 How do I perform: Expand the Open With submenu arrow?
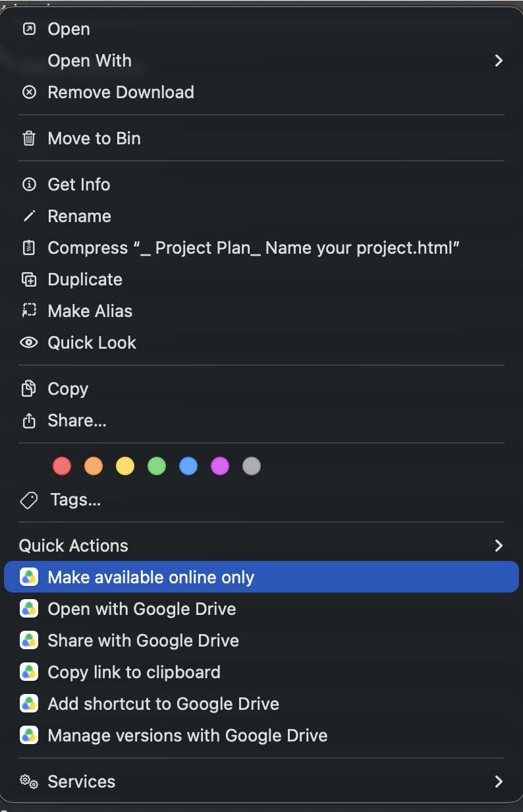pos(499,61)
